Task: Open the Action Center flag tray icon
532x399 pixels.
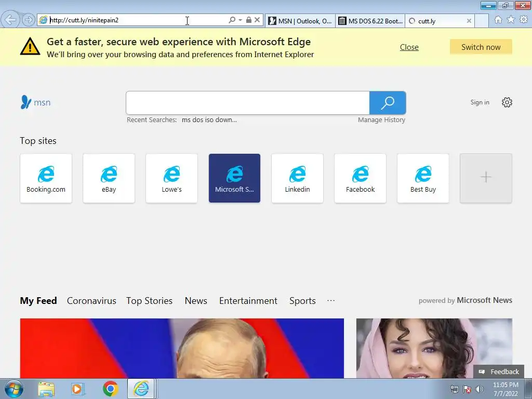Action: click(x=467, y=389)
